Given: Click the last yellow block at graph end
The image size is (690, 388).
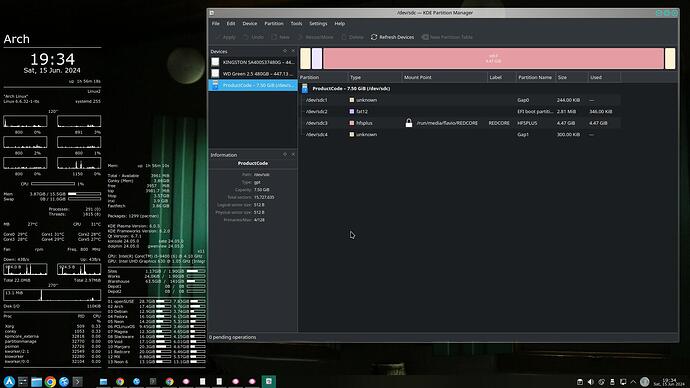Looking at the screenshot, I should tap(670, 59).
